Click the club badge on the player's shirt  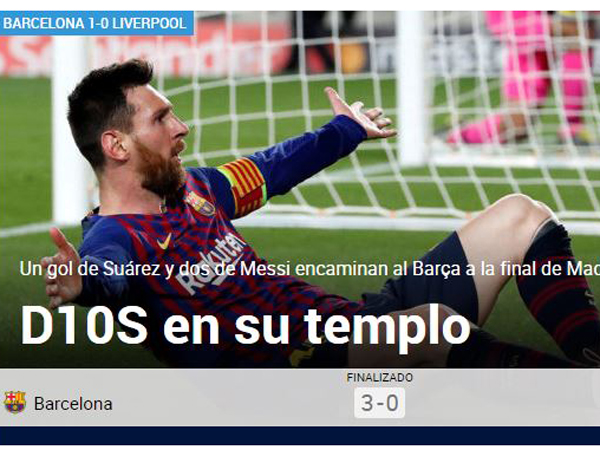tap(200, 203)
